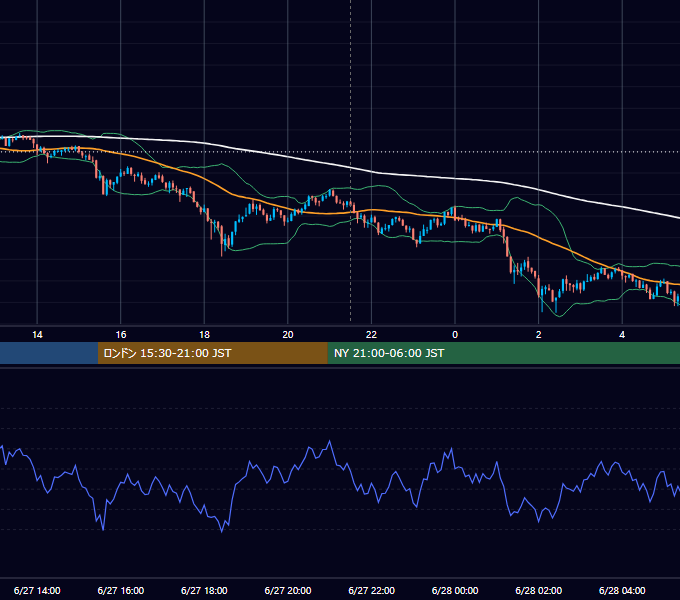The image size is (680, 600).
Task: Click the ロンドン 15:30-21:00 JST session bar
Action: coord(212,353)
